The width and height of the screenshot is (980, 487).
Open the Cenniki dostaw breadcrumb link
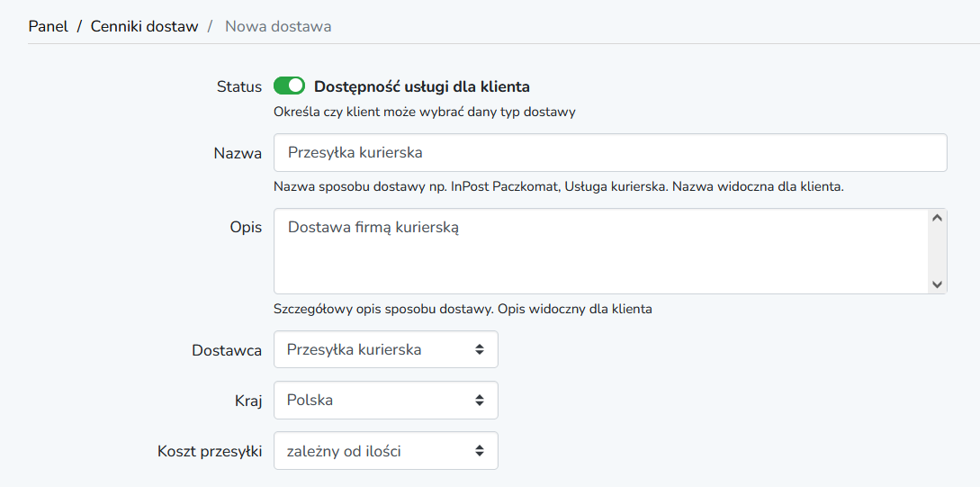pyautogui.click(x=144, y=26)
